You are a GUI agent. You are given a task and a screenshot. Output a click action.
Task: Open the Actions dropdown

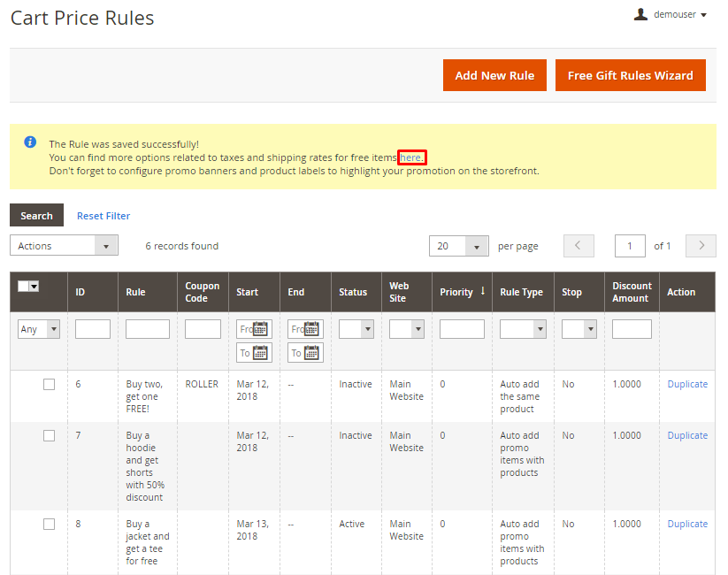(64, 246)
